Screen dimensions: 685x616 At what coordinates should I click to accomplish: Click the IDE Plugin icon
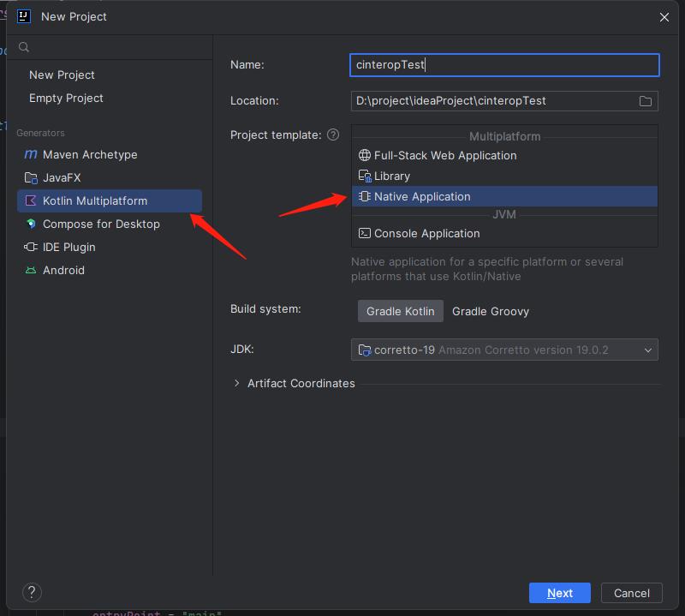click(31, 247)
